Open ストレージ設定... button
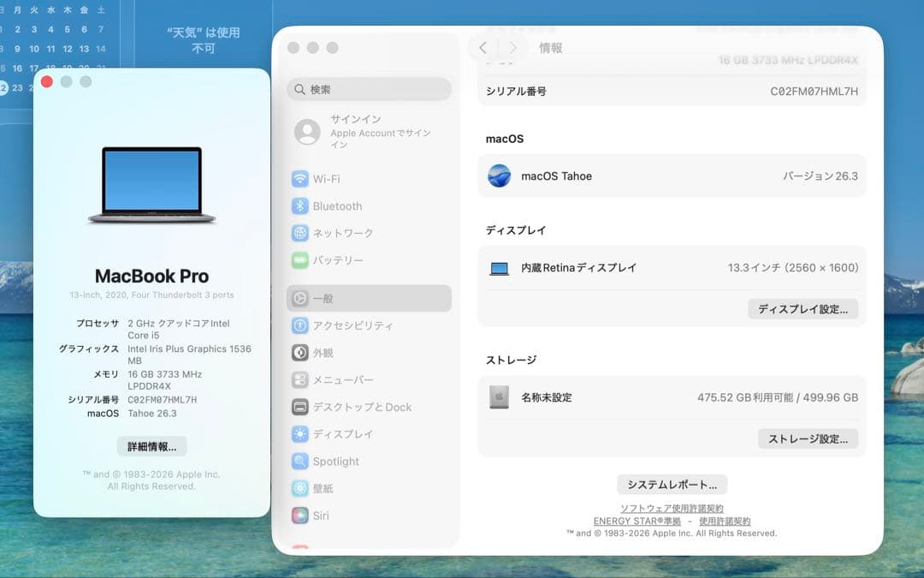Image resolution: width=924 pixels, height=578 pixels. 808,438
